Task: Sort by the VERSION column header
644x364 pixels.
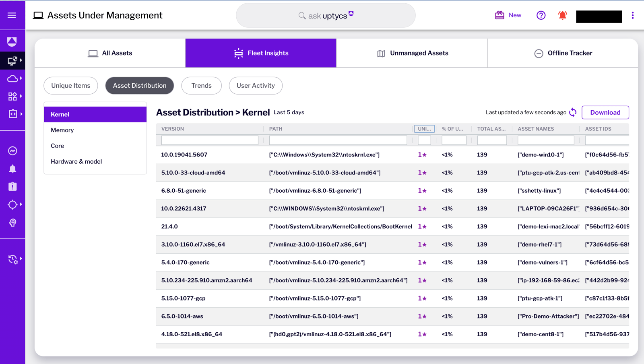Action: (x=173, y=129)
